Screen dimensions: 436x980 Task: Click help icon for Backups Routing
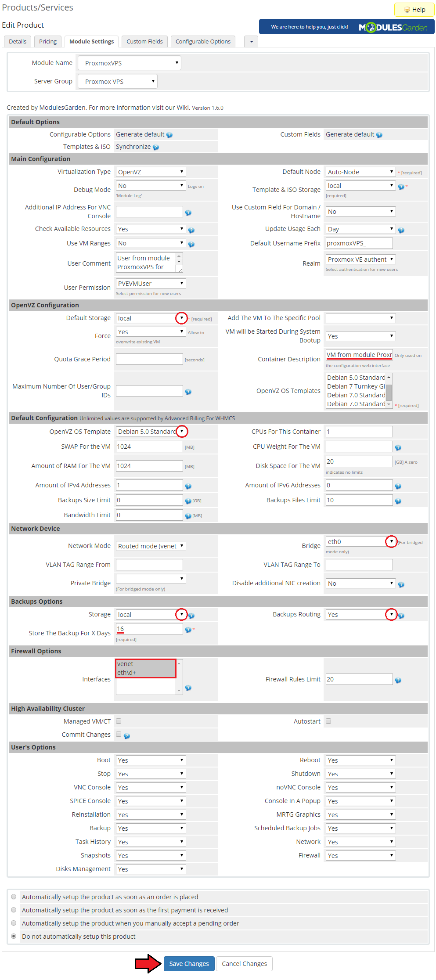point(401,616)
